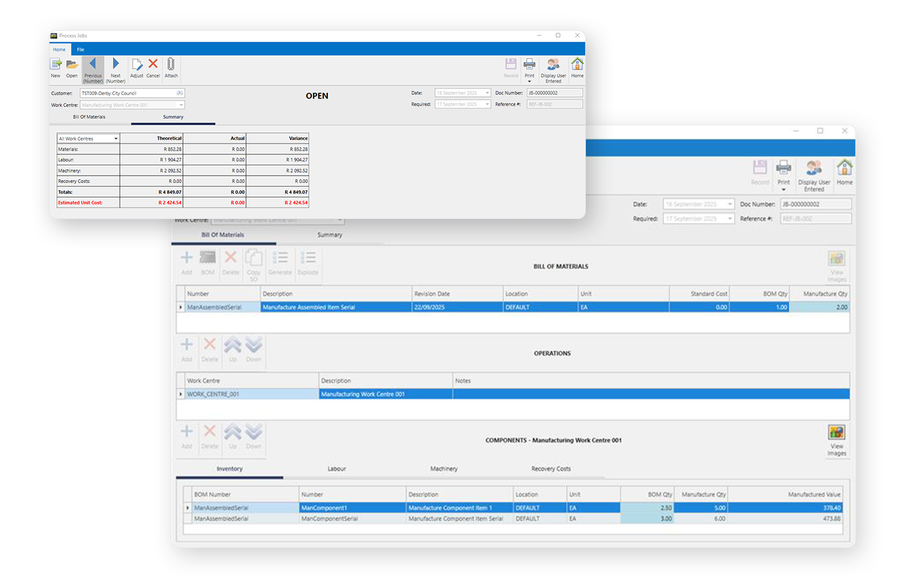Image resolution: width=924 pixels, height=578 pixels.
Task: Click the Attach paperclip icon
Action: pyautogui.click(x=171, y=64)
